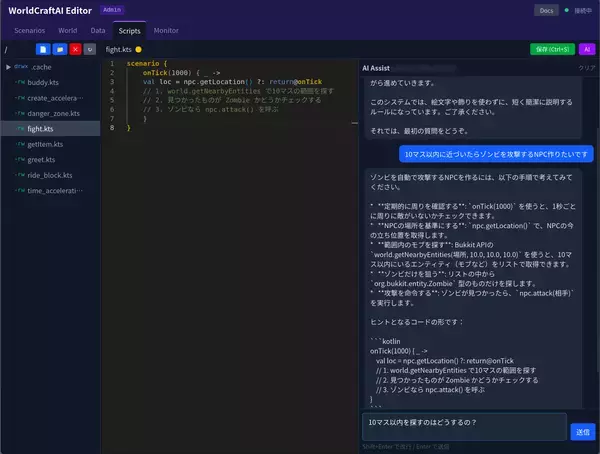This screenshot has width=600, height=454.
Task: Click the new folder icon
Action: click(60, 49)
